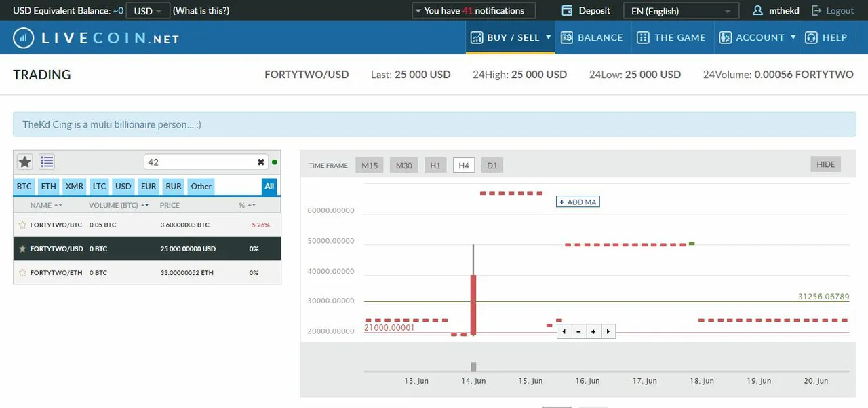
Task: Click the red candlestick on 14. Jun
Action: pyautogui.click(x=473, y=305)
